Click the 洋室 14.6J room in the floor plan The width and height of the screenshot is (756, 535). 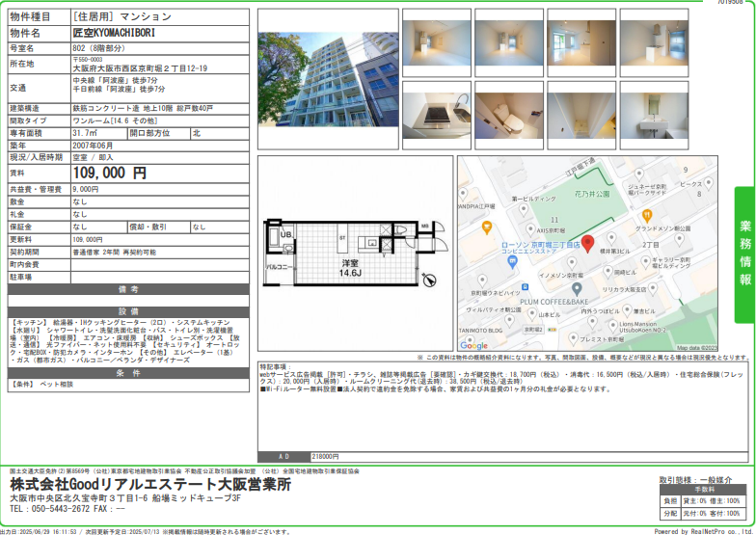tap(348, 268)
